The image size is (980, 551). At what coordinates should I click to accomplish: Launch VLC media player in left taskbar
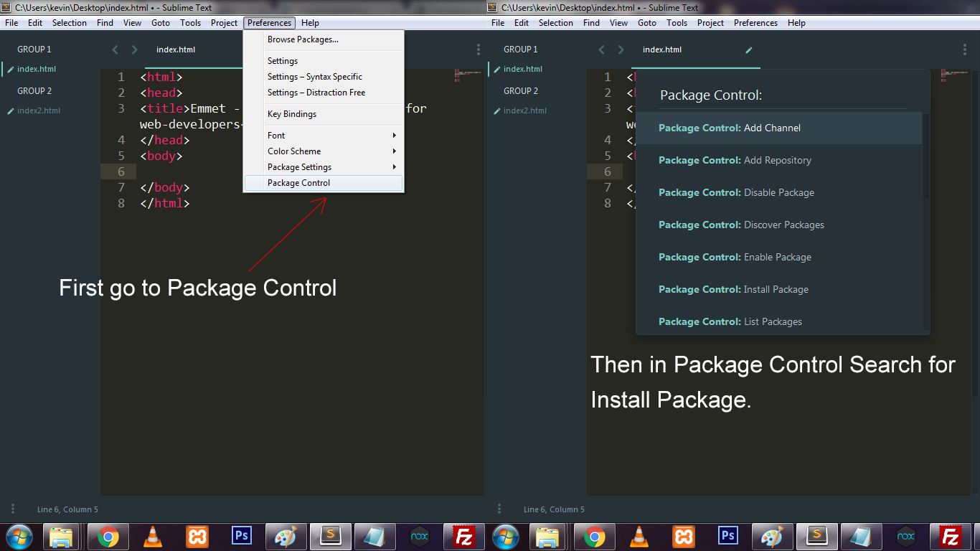coord(152,537)
